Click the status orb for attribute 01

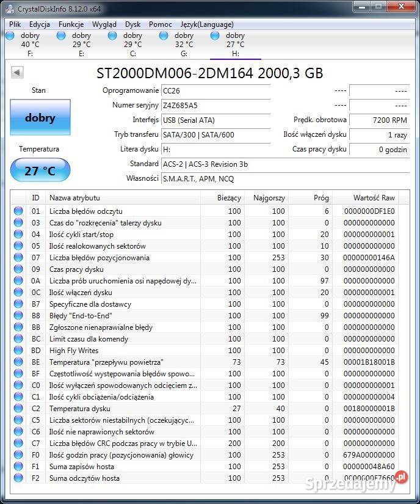click(x=18, y=211)
